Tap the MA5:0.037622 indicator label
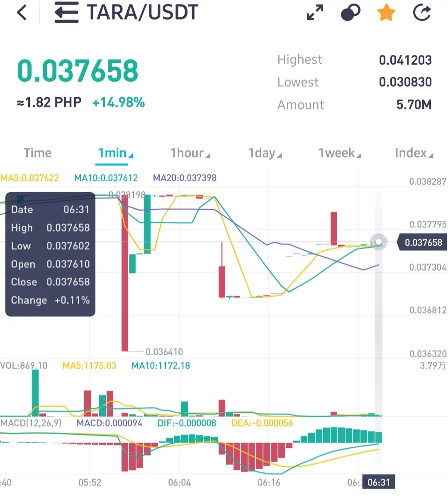This screenshot has width=448, height=498. click(x=29, y=178)
